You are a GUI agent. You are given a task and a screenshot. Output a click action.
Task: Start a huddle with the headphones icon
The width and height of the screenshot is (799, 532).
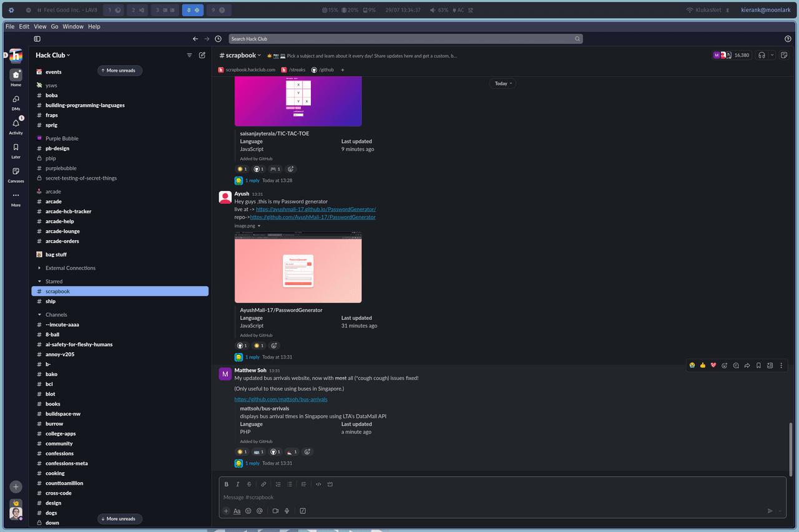(x=762, y=56)
